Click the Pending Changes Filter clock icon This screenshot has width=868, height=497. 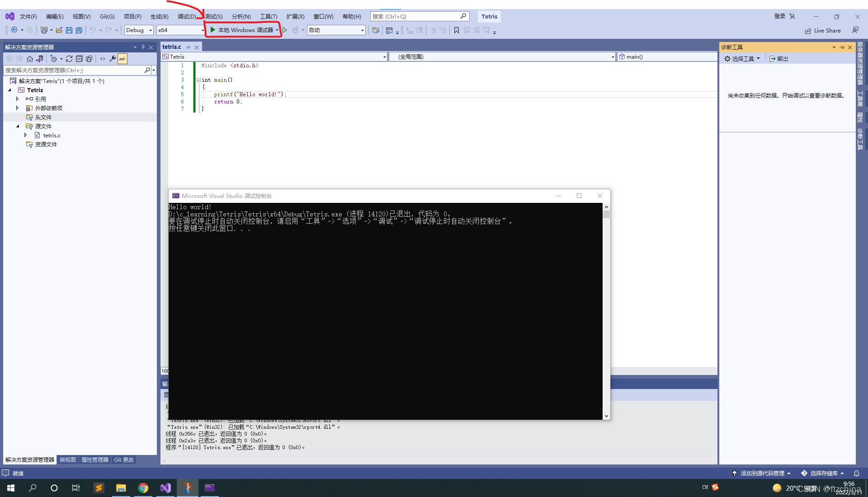point(54,59)
